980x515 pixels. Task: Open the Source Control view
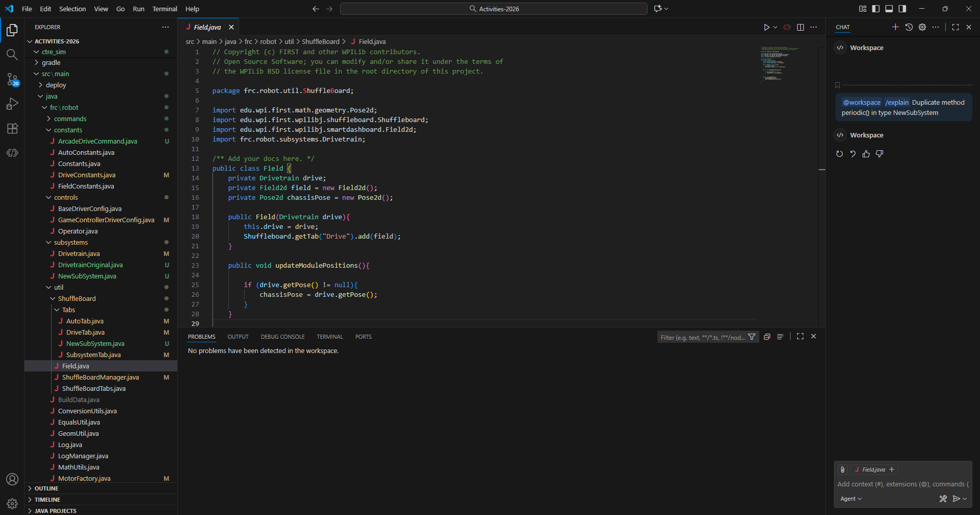(12, 79)
